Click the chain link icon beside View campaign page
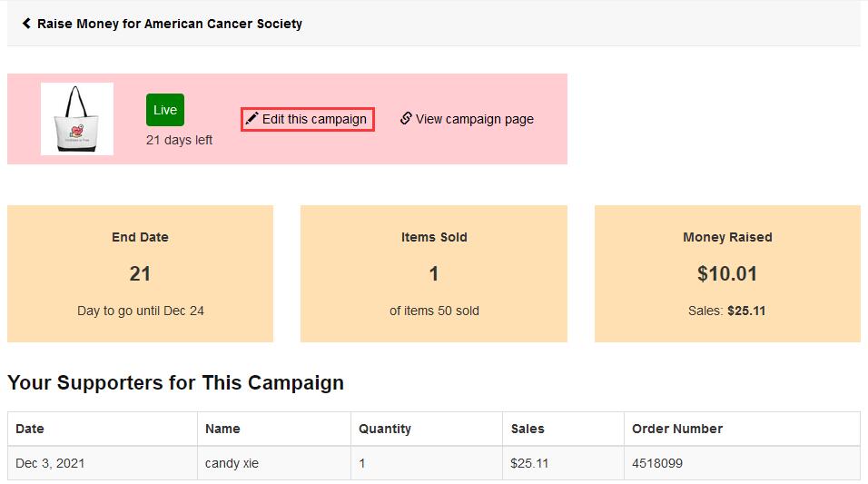 (x=406, y=118)
